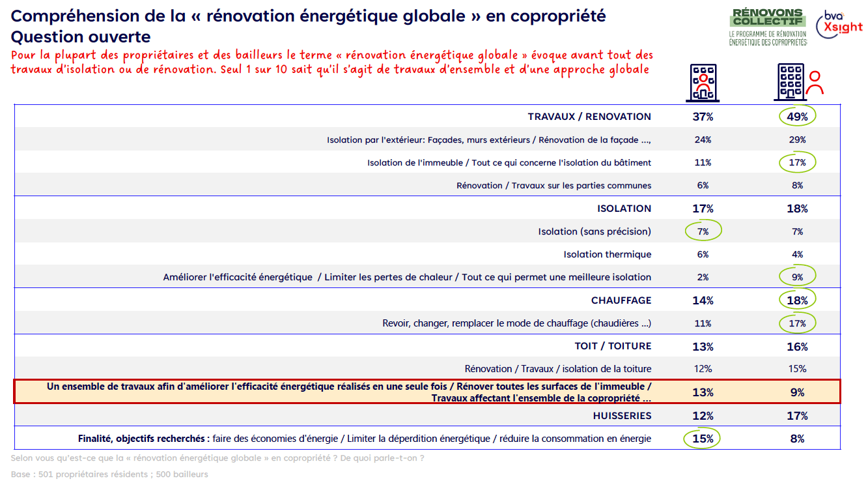Click the 29% value for Isolation par l'extérieur
Screen dimensions: 868x481
tap(798, 139)
